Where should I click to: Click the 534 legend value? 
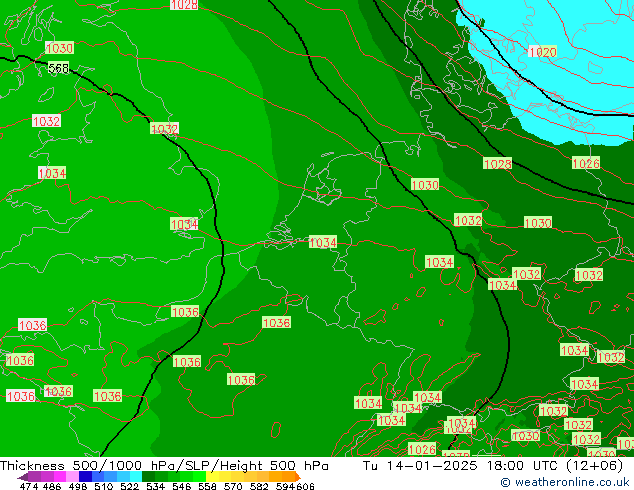coord(155,486)
